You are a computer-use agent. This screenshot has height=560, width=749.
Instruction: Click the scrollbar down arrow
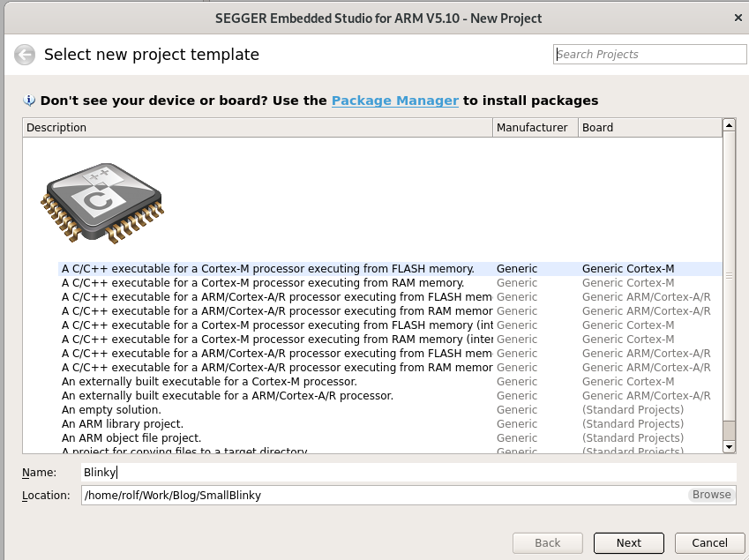click(729, 447)
